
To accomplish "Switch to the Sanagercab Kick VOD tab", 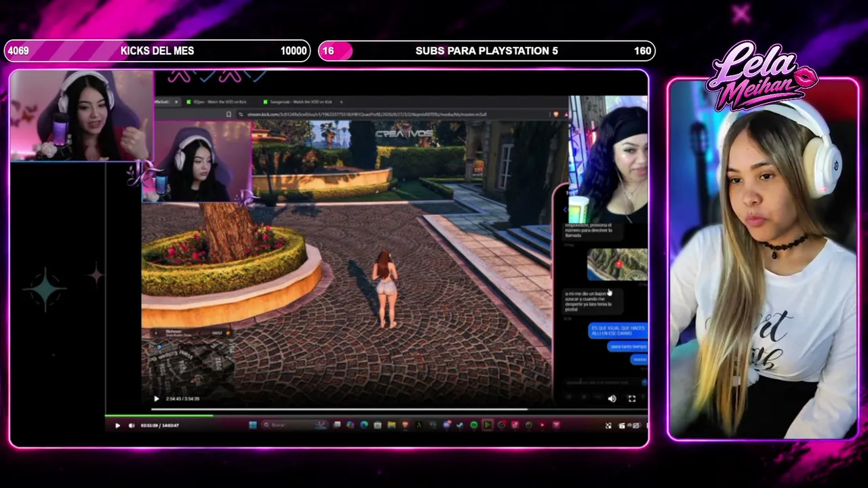I will click(x=301, y=102).
